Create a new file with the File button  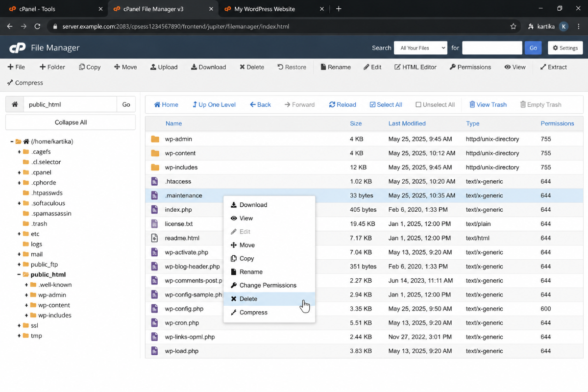tap(16, 67)
